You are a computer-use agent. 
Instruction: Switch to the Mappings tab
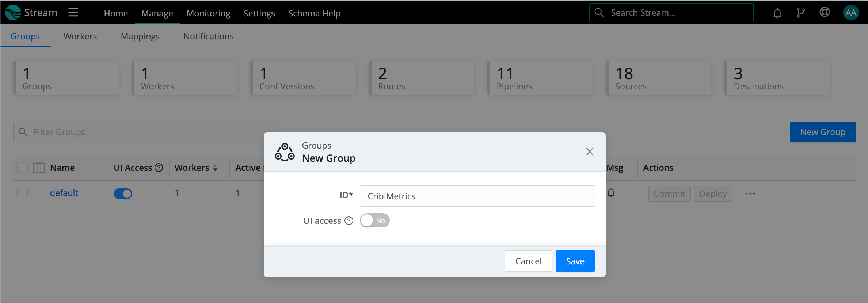tap(140, 36)
